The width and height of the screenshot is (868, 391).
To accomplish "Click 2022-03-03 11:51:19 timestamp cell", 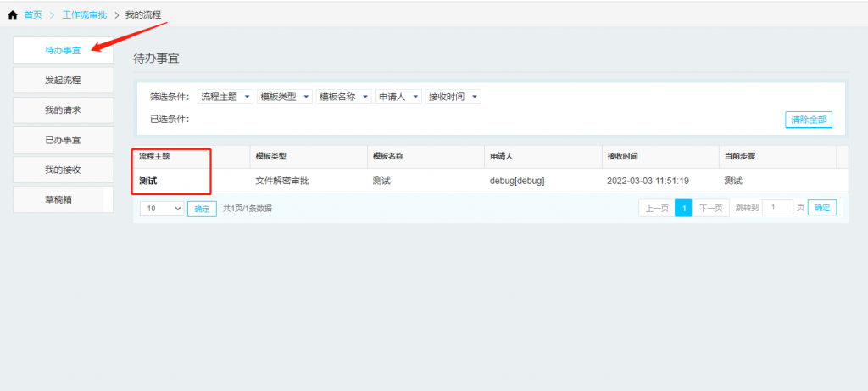I will (x=648, y=181).
